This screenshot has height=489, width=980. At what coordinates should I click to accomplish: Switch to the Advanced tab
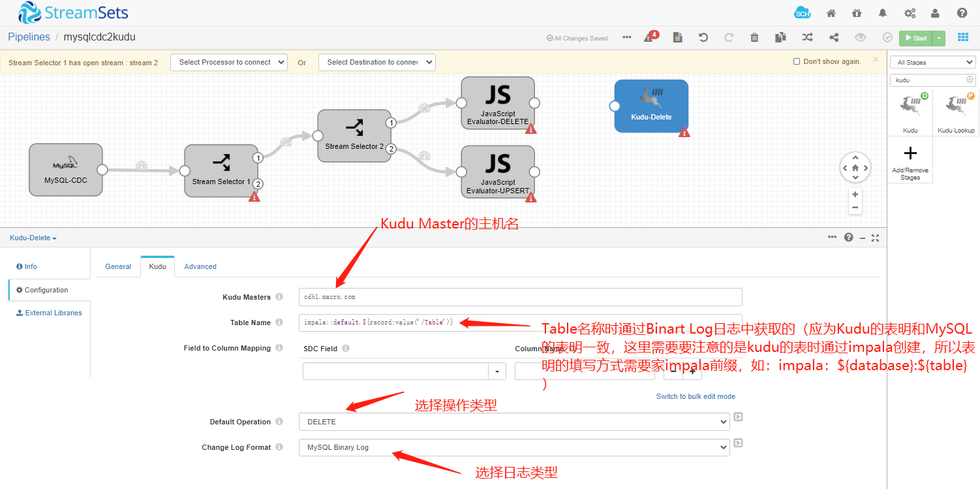tap(200, 266)
